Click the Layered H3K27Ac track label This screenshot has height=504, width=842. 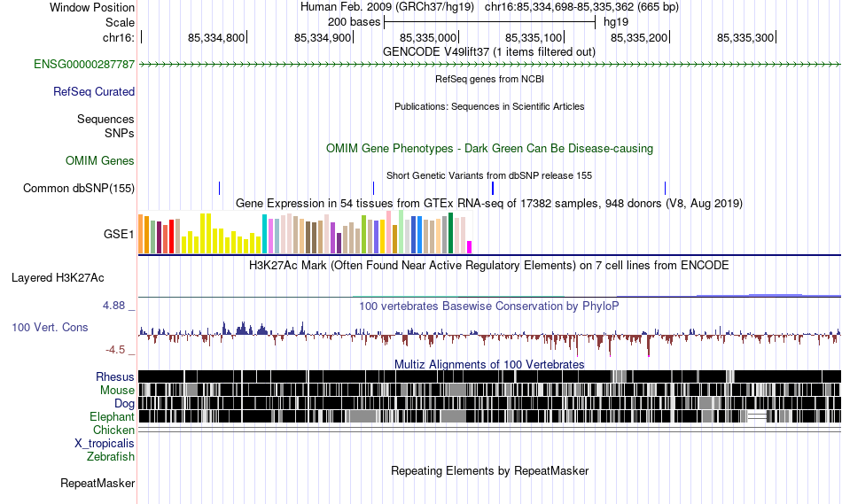(x=58, y=278)
